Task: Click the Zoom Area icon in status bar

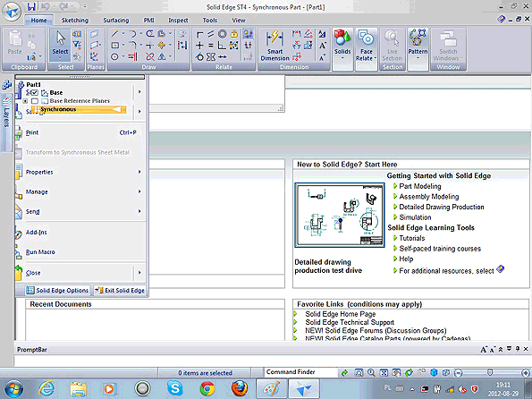Action: [x=359, y=373]
